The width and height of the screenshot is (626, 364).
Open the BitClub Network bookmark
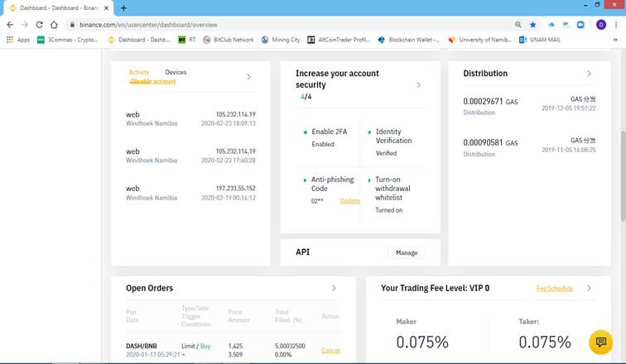(229, 40)
